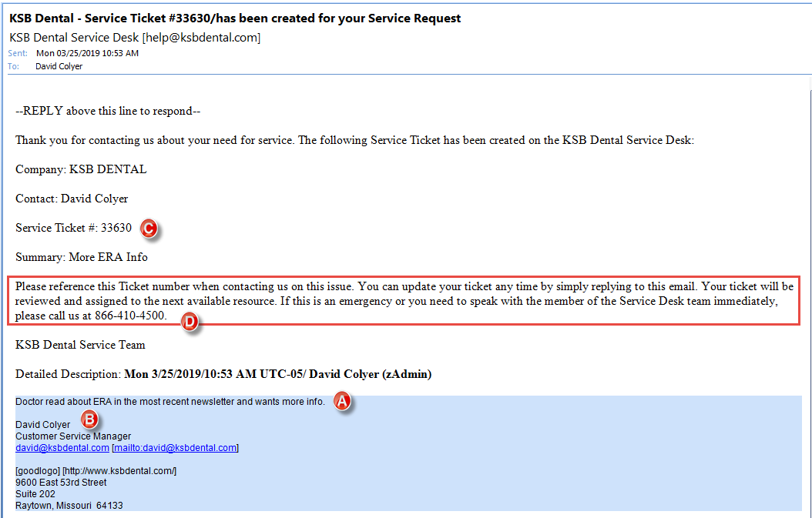Open the david@ksbdental.com email link

coord(62,448)
